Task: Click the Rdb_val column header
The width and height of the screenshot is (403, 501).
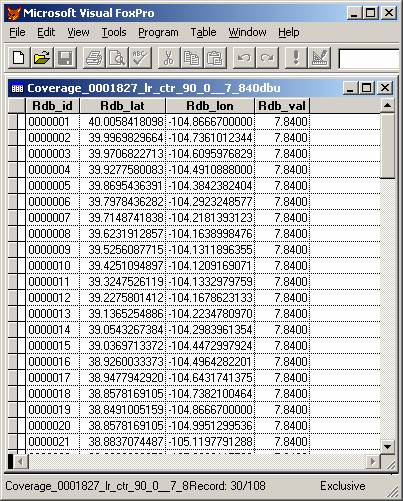Action: click(282, 106)
